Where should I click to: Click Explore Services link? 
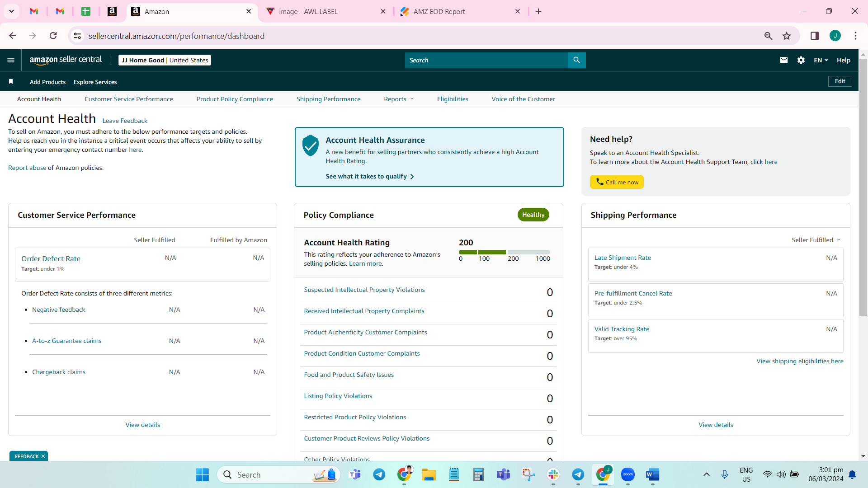95,82
